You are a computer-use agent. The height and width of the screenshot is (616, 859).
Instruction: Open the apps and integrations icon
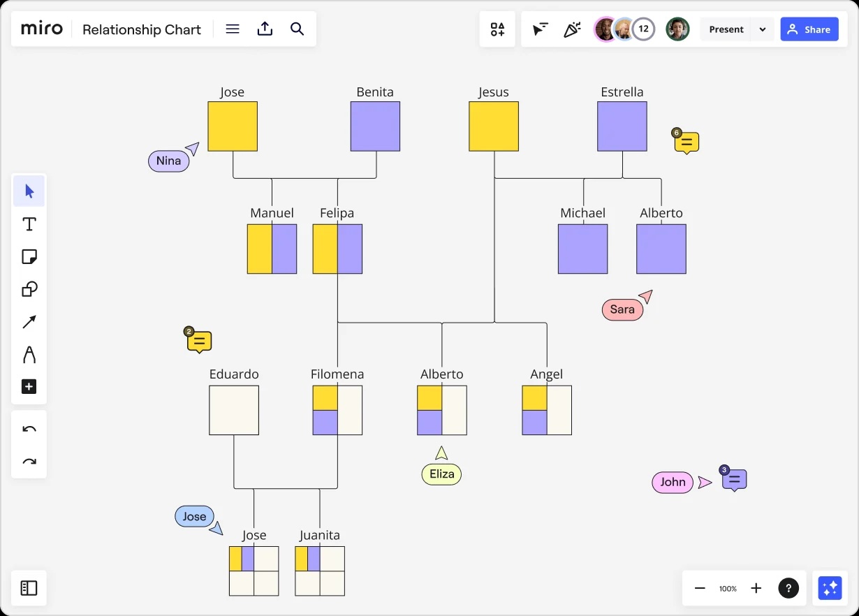(x=497, y=29)
